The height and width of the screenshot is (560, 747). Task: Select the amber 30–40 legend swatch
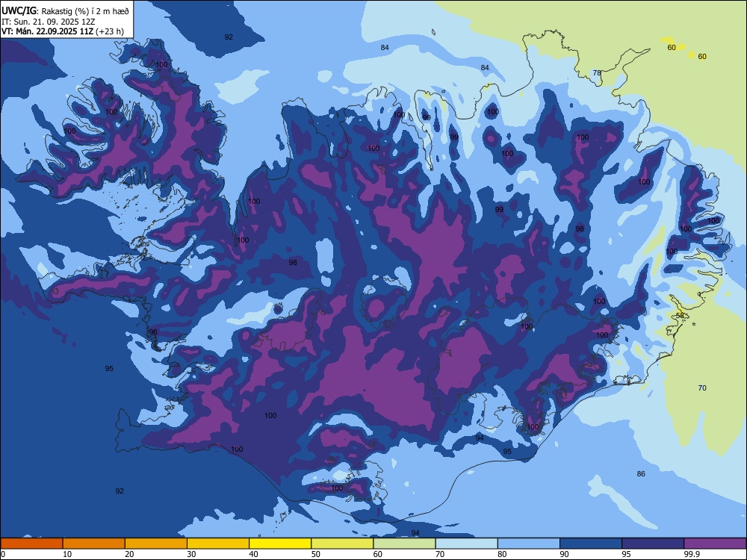[218, 544]
